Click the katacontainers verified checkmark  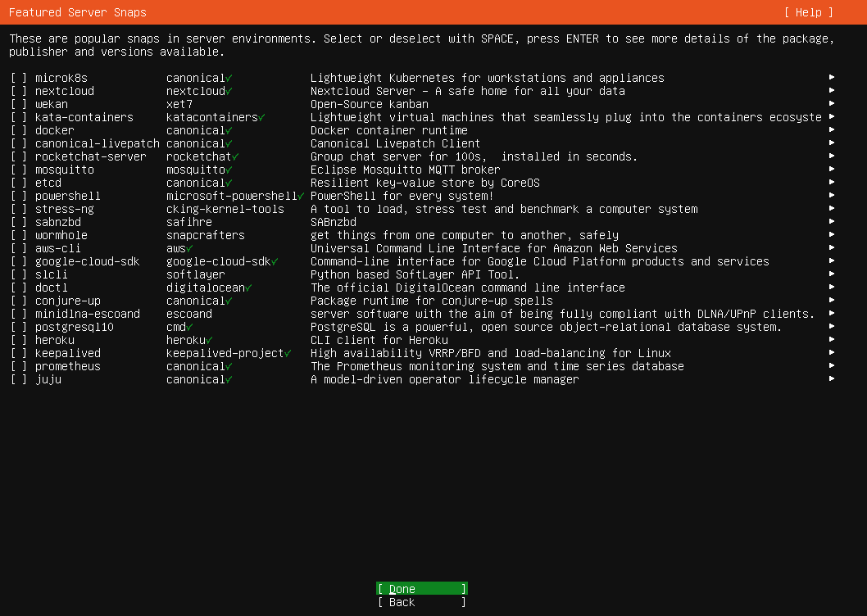pyautogui.click(x=261, y=118)
